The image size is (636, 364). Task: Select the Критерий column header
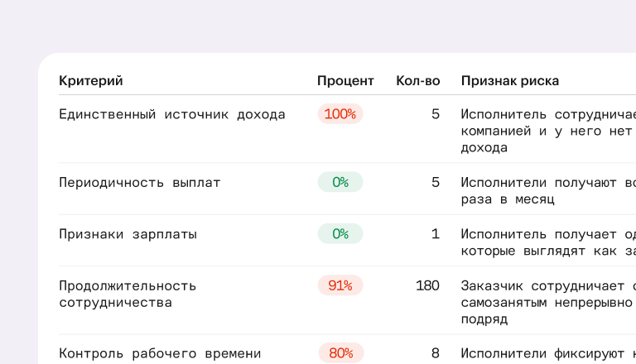[91, 81]
